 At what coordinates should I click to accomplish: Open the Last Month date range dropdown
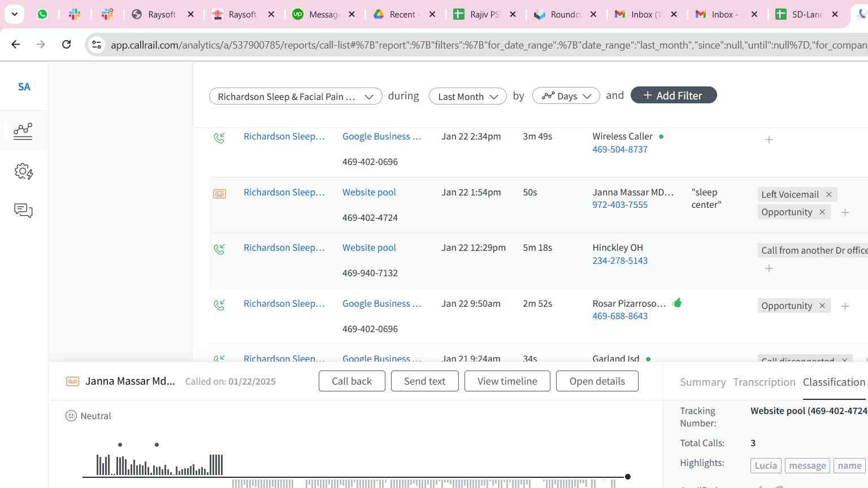(x=467, y=96)
